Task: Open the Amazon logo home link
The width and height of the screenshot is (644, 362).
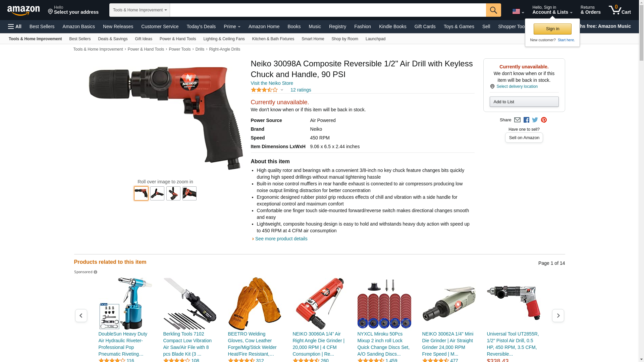Action: click(x=23, y=10)
